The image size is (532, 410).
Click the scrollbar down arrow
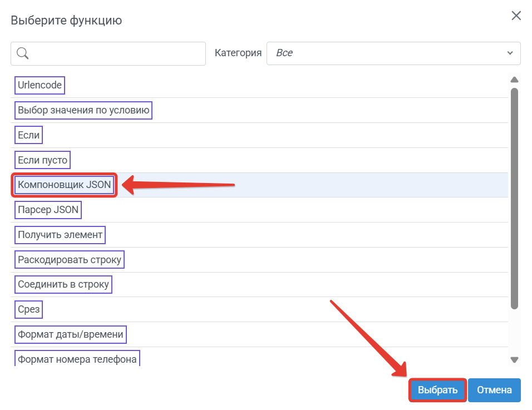[514, 360]
